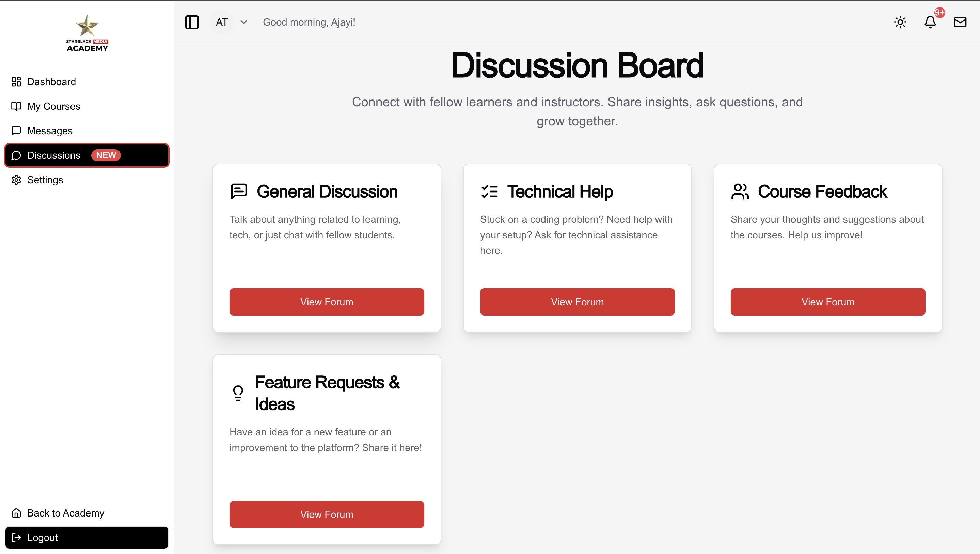Click the Technical Help checklist icon
Screen dimensions: 980x554
pos(489,191)
